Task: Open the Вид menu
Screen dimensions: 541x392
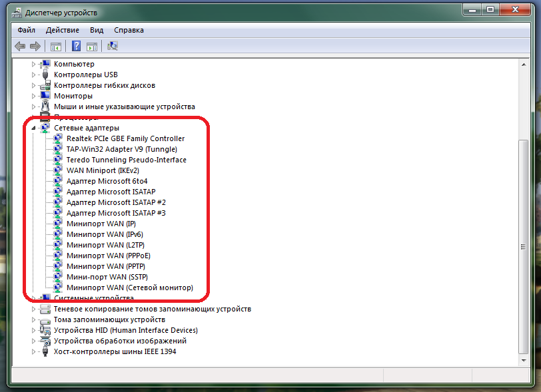Action: 97,30
